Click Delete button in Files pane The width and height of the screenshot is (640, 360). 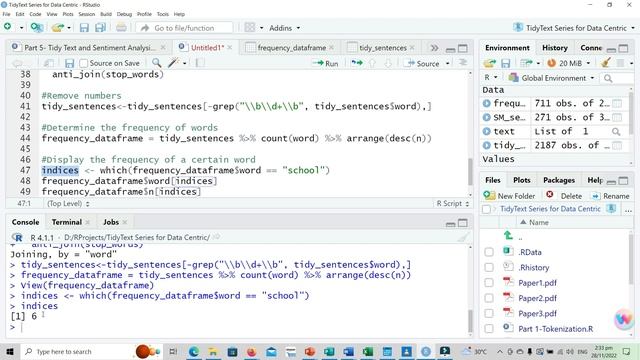point(564,196)
